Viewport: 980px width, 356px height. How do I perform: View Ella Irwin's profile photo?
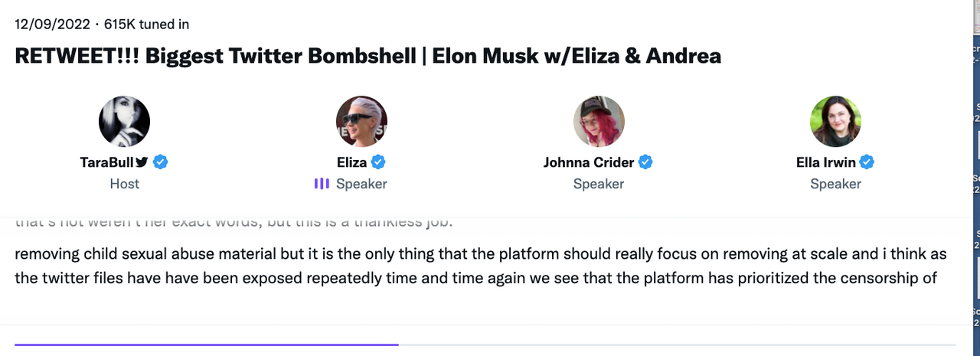(836, 122)
